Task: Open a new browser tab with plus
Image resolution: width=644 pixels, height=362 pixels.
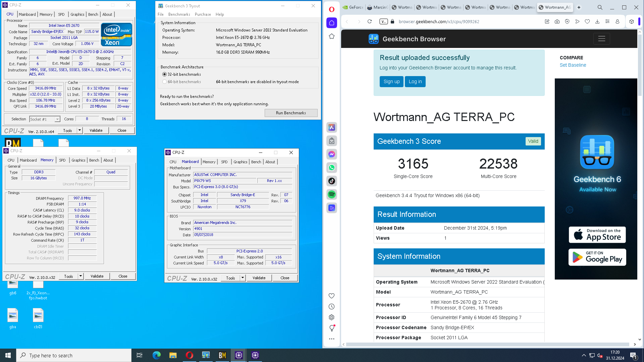Action: [x=579, y=7]
